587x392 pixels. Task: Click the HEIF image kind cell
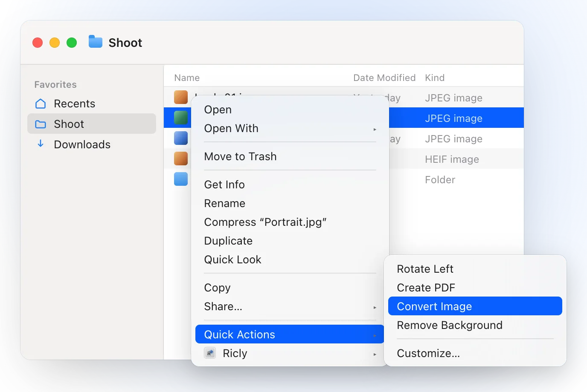tap(452, 159)
